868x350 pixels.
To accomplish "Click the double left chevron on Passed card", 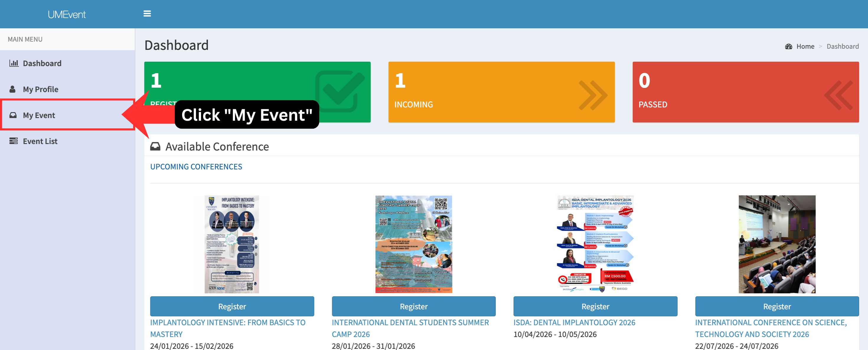I will point(839,95).
